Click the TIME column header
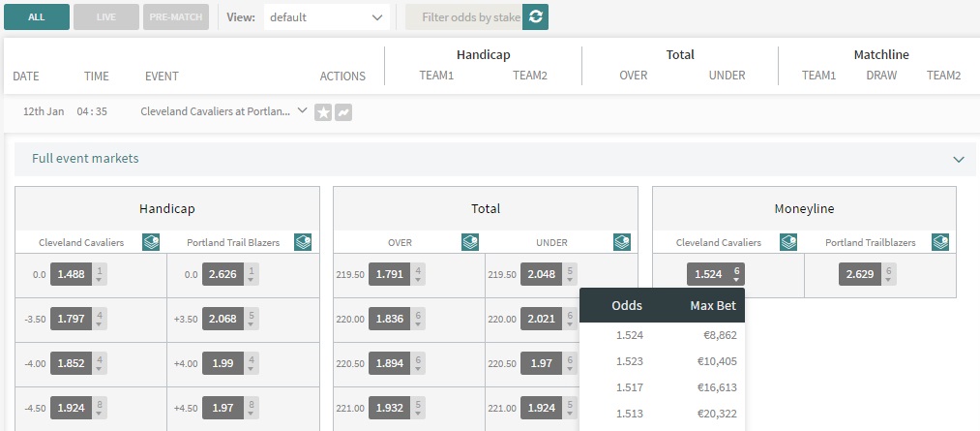 point(96,77)
